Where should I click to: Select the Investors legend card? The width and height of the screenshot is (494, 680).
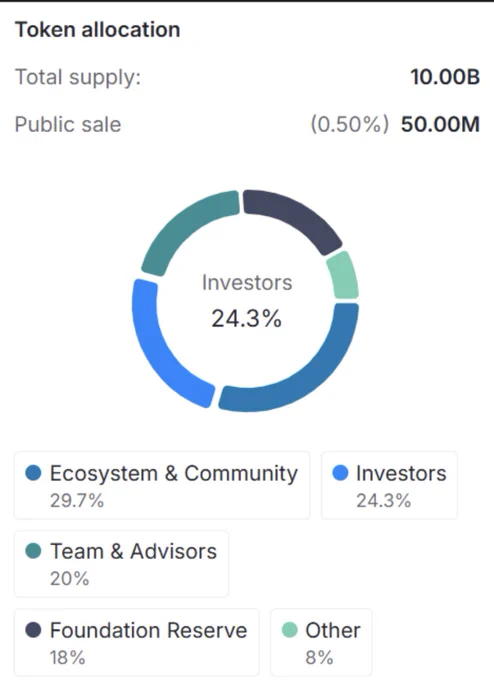coord(389,485)
